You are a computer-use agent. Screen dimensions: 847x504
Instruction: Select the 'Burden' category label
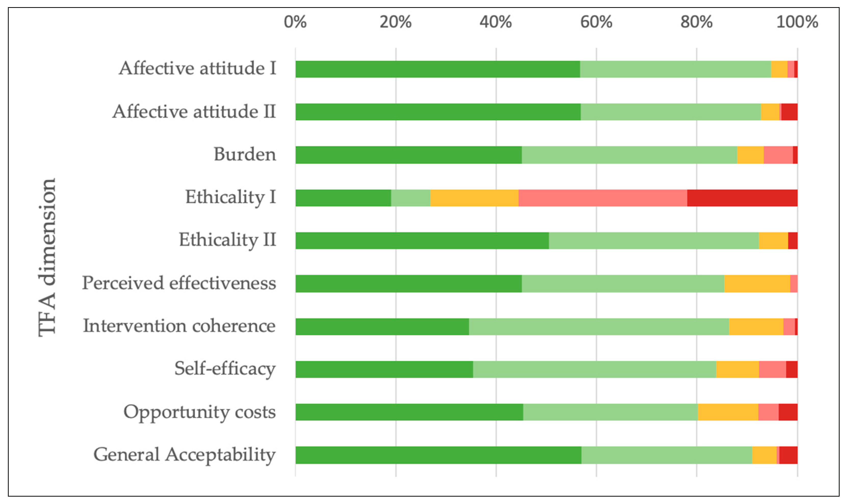pyautogui.click(x=245, y=154)
